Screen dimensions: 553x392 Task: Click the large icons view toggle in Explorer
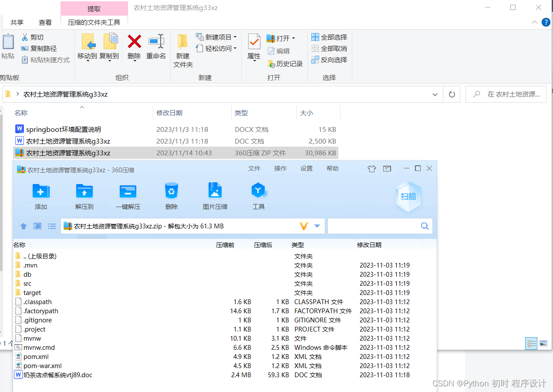(543, 343)
